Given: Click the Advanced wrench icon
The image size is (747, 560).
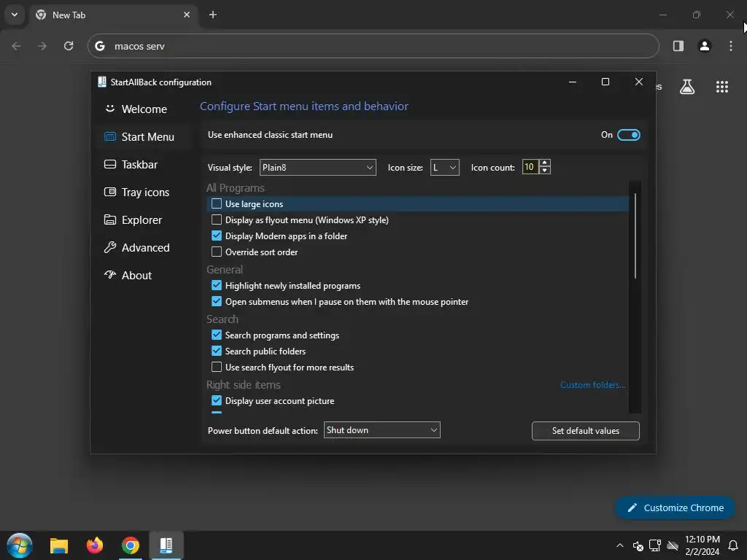Looking at the screenshot, I should click(x=110, y=247).
